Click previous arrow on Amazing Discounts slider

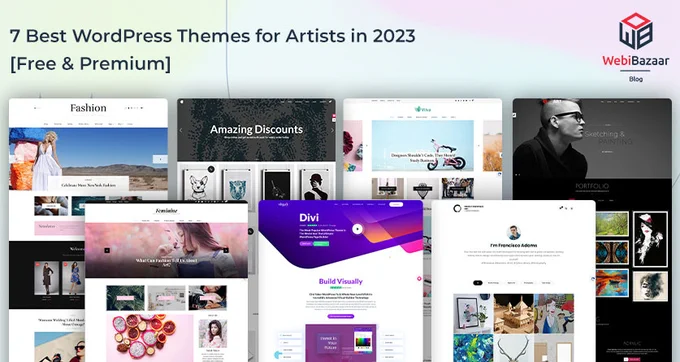(181, 130)
